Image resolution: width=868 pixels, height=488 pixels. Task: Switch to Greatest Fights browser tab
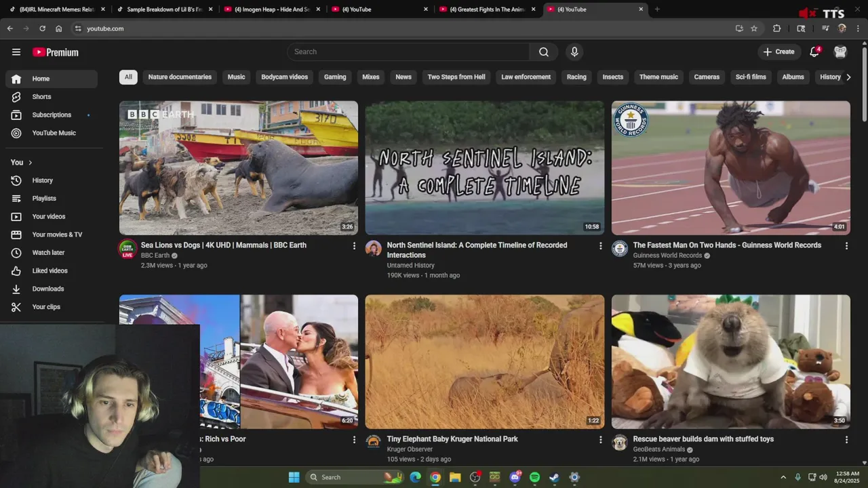coord(487,9)
